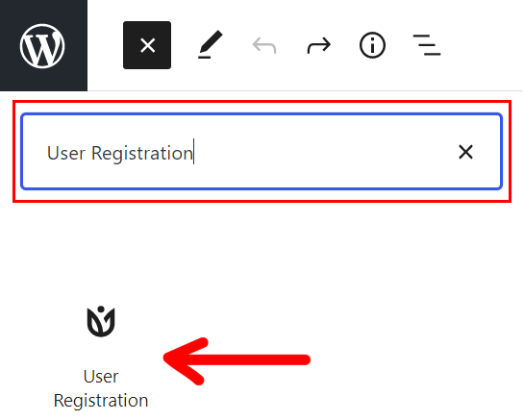Open Details via circled i icon

pyautogui.click(x=373, y=45)
